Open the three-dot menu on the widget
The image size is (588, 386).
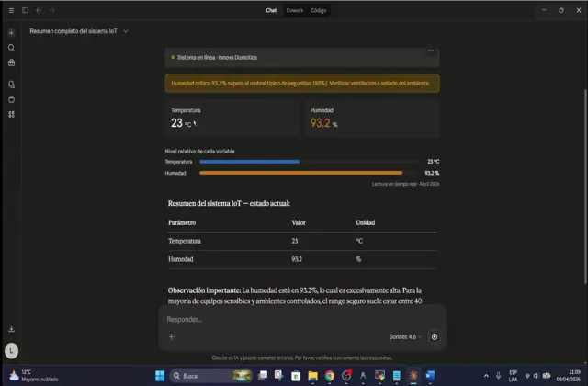430,51
